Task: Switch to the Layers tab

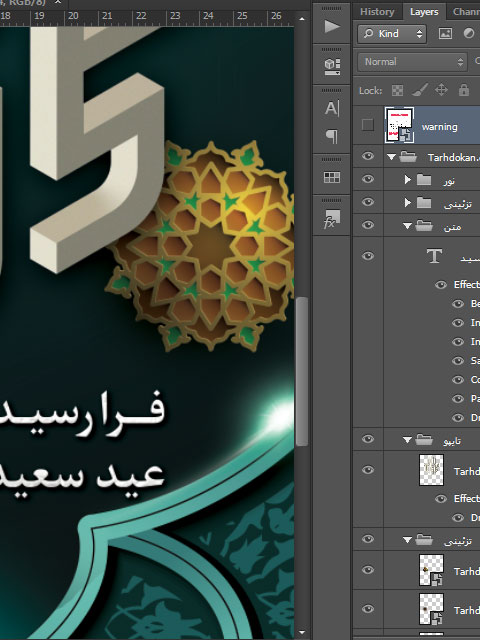Action: (x=424, y=11)
